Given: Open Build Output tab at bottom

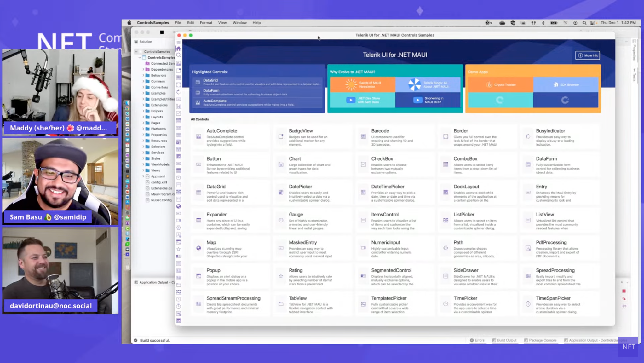Looking at the screenshot, I should (504, 340).
